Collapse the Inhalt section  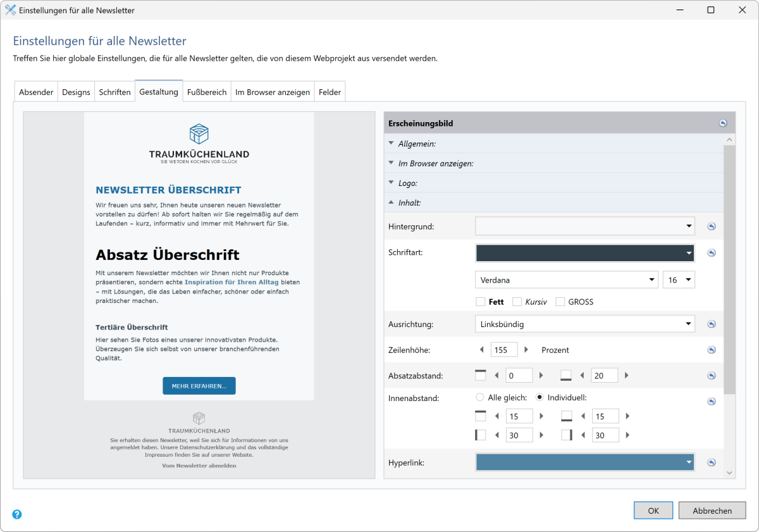point(391,202)
